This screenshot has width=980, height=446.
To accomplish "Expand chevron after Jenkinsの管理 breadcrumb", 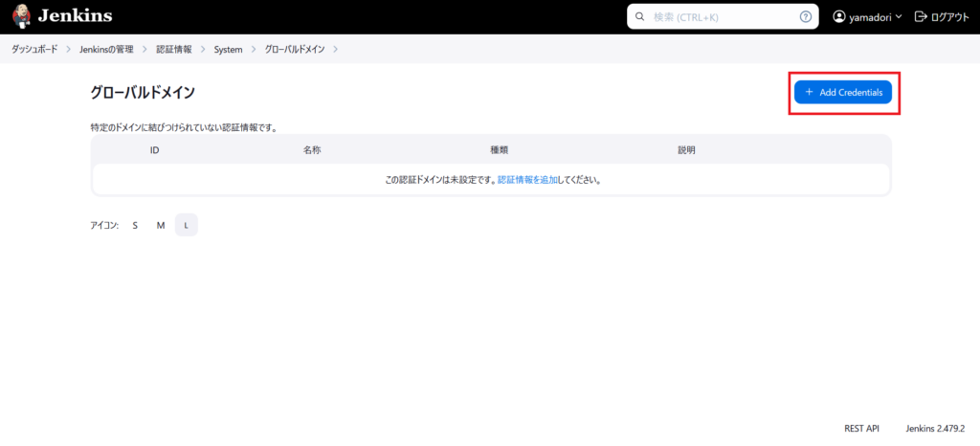I will (145, 49).
